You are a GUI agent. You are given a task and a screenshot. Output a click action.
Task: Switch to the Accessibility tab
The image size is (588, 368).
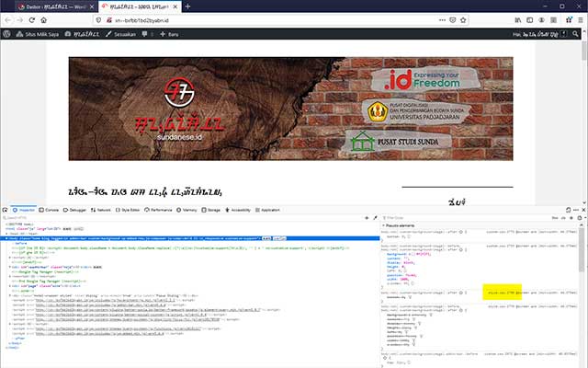tap(238, 210)
